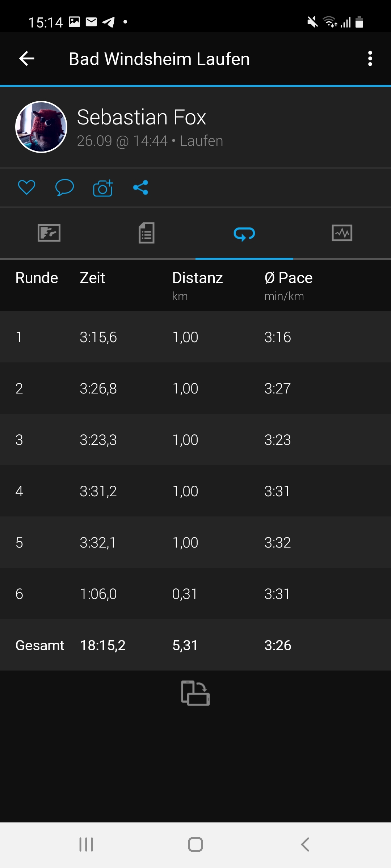Tap the Ø Pace column header
The height and width of the screenshot is (868, 391).
(289, 278)
